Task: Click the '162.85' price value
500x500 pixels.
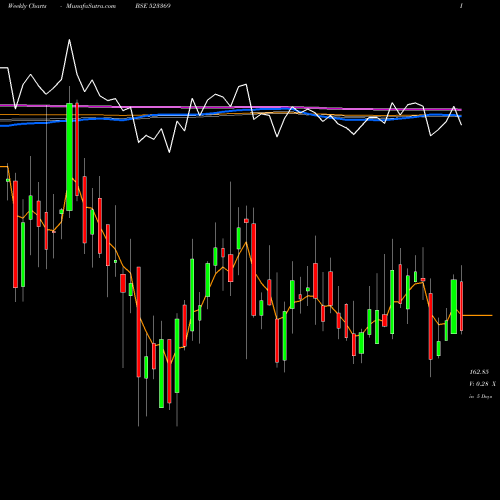Action: coord(479,372)
